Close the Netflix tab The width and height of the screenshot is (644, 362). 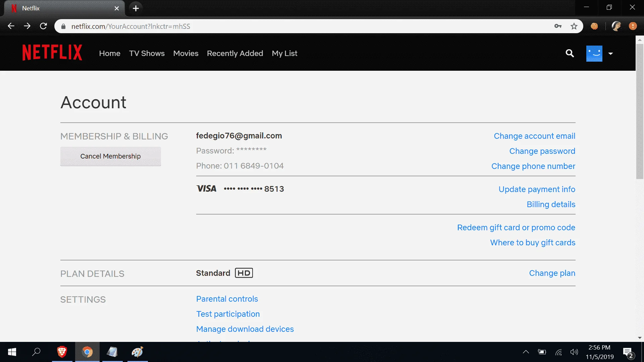coord(117,8)
